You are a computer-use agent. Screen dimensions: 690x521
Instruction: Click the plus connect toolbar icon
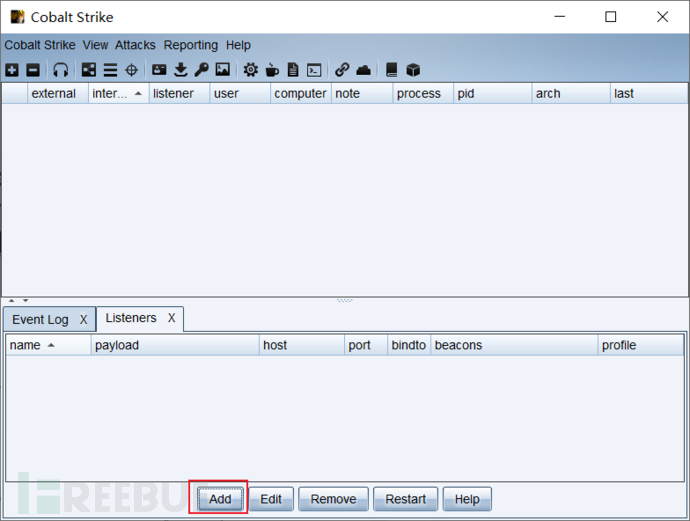[12, 70]
